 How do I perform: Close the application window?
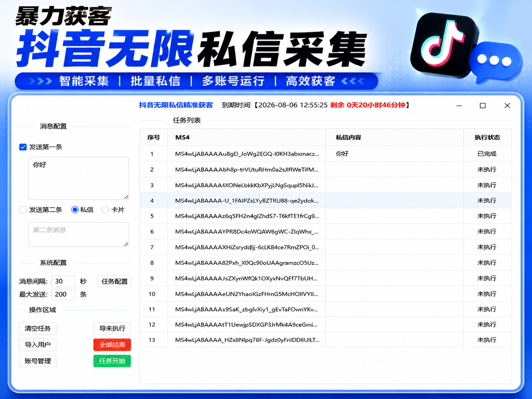coord(507,105)
